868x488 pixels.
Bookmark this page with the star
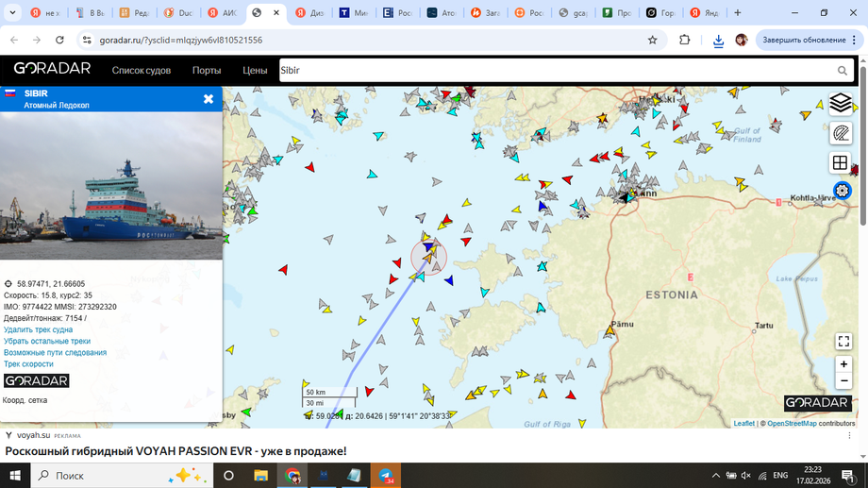(653, 40)
